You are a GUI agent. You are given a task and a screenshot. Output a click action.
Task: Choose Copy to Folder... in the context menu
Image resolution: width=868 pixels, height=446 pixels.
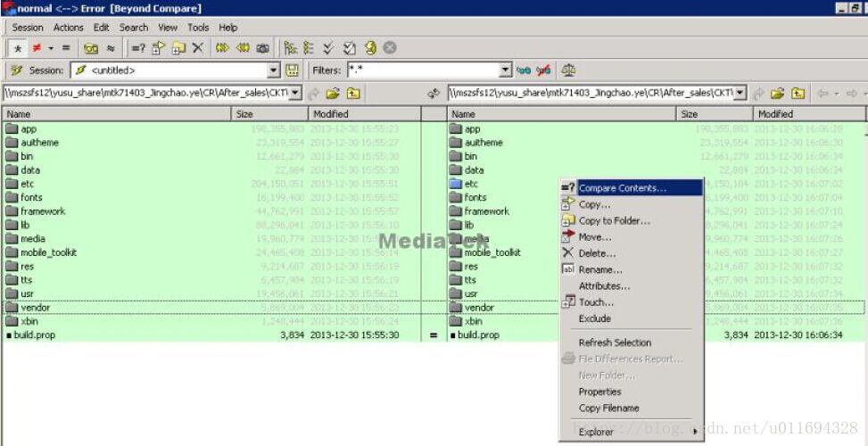pos(632,221)
